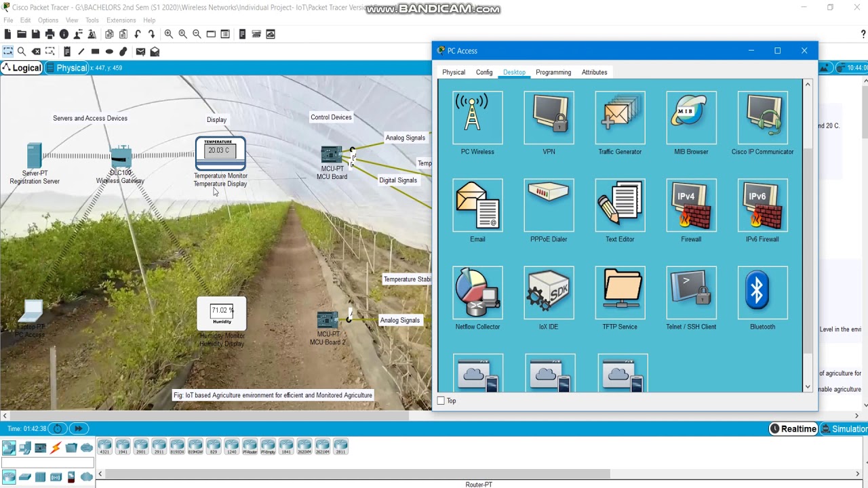Screen dimensions: 868x488
Task: Open the Options menu
Action: (x=48, y=20)
